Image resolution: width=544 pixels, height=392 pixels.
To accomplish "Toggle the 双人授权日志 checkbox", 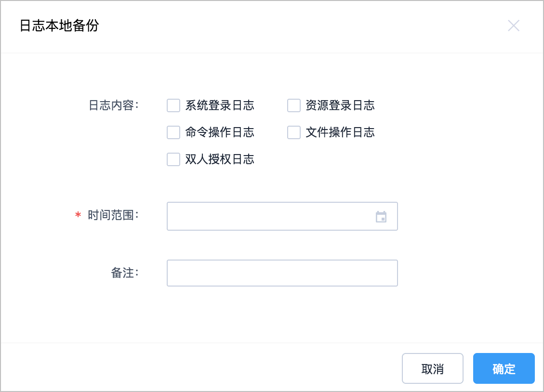I will pyautogui.click(x=173, y=159).
